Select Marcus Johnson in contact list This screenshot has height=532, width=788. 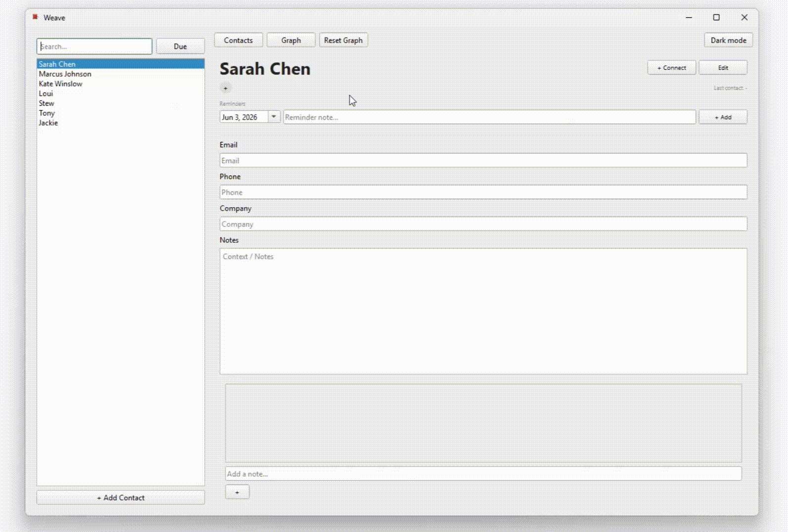pyautogui.click(x=121, y=74)
